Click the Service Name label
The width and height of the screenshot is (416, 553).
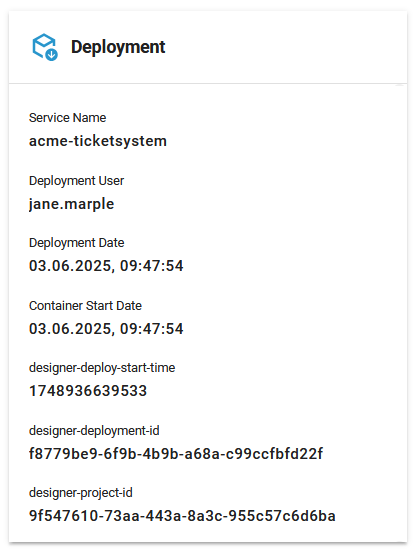point(67,118)
